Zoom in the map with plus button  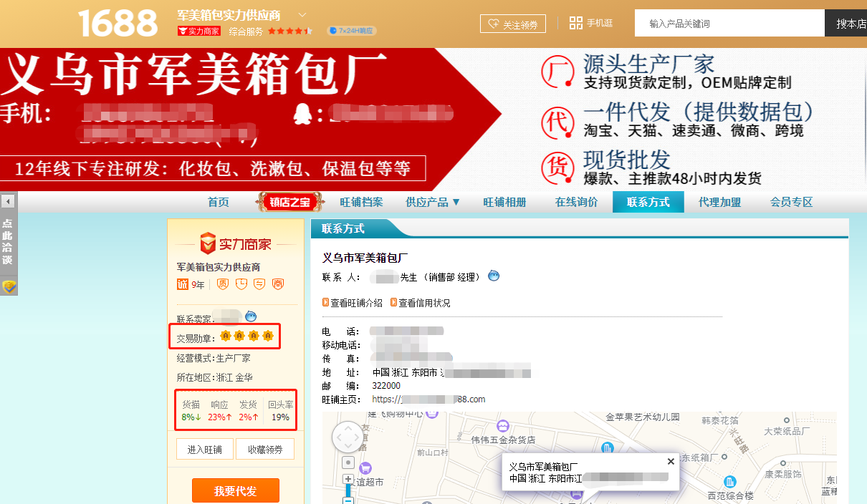pos(348,479)
